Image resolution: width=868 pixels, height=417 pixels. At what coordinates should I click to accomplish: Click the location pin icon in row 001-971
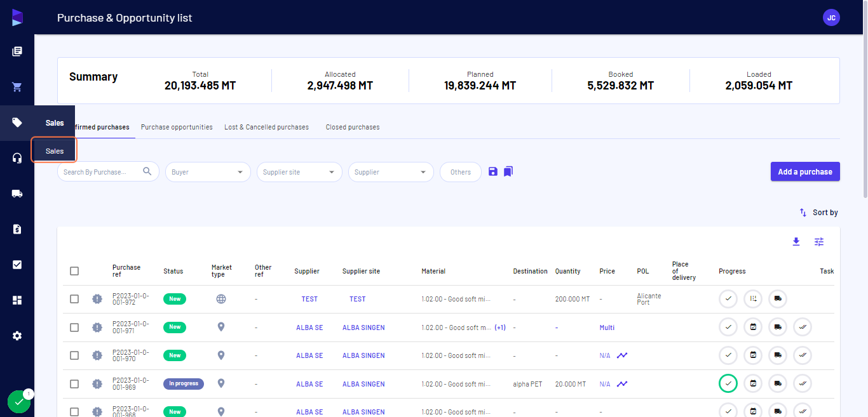(221, 327)
